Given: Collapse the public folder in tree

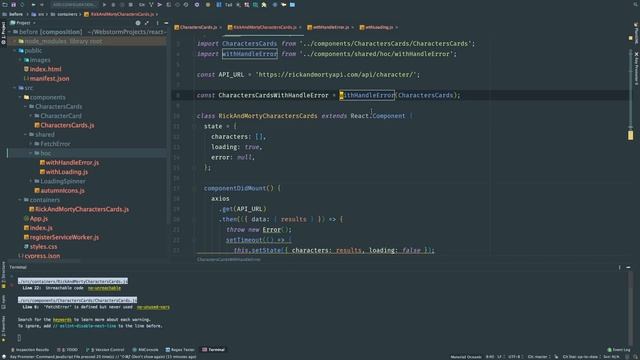Looking at the screenshot, I should [15, 51].
